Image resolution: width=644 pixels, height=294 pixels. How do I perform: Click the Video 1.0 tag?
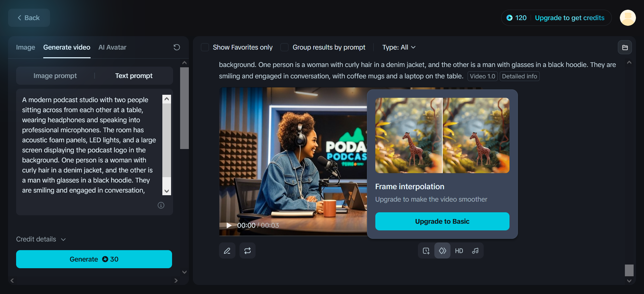point(483,76)
